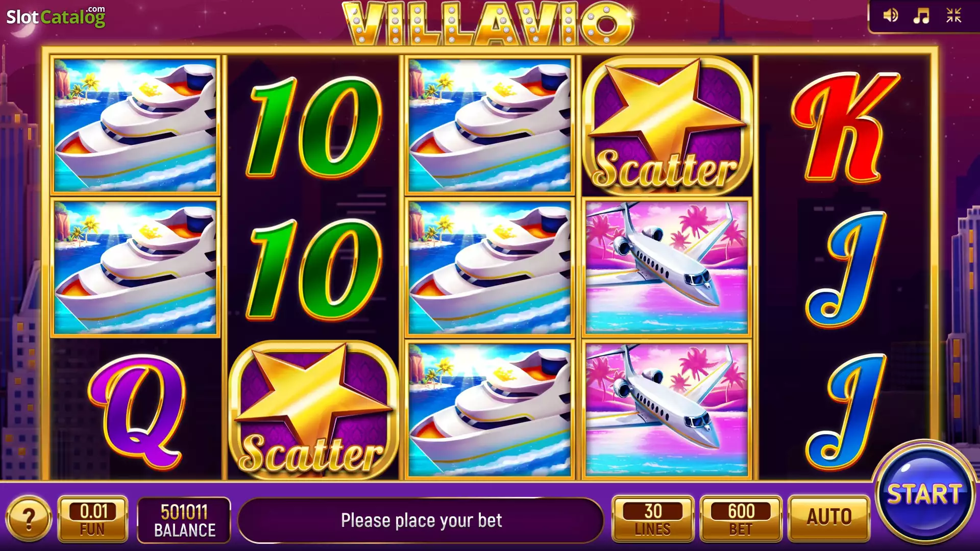This screenshot has height=551, width=980.
Task: Click the middle airplane symbol on reel four
Action: point(667,268)
